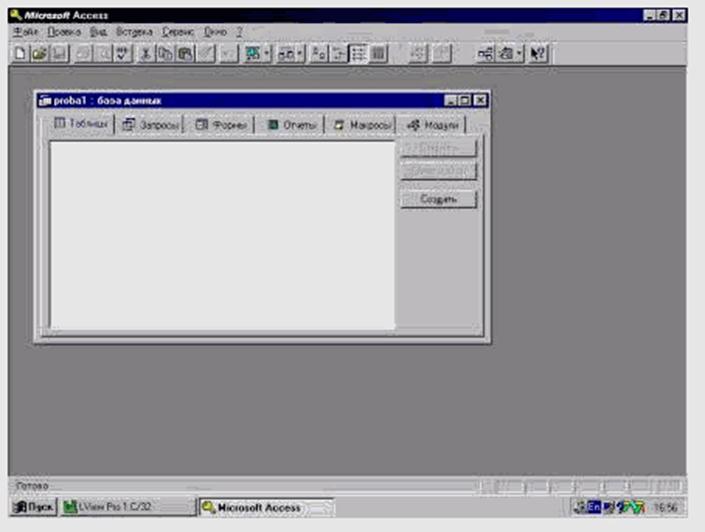705x532 pixels.
Task: Switch to Small Icons view
Action: pos(338,54)
